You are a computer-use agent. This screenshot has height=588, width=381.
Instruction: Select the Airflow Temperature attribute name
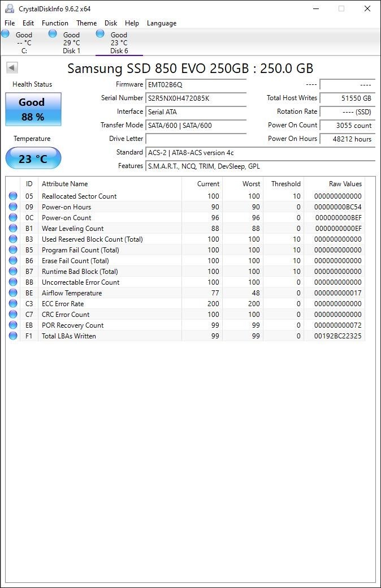pos(72,293)
